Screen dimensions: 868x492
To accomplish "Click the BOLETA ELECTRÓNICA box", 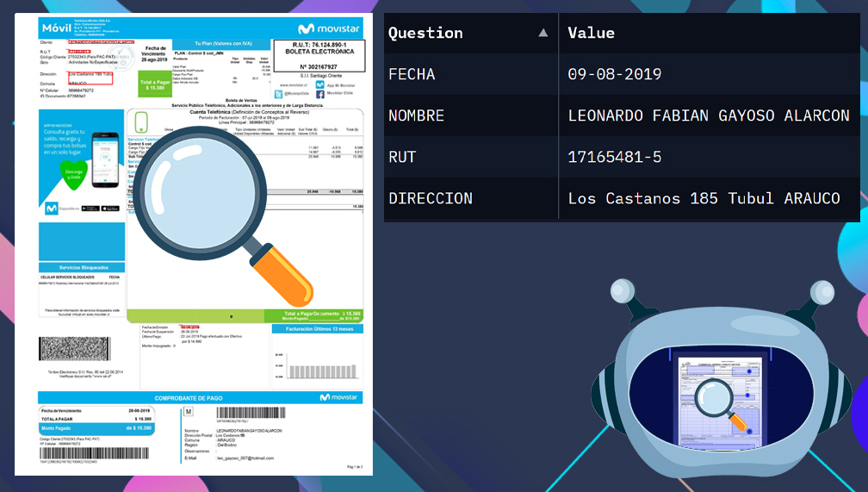I will pyautogui.click(x=319, y=55).
